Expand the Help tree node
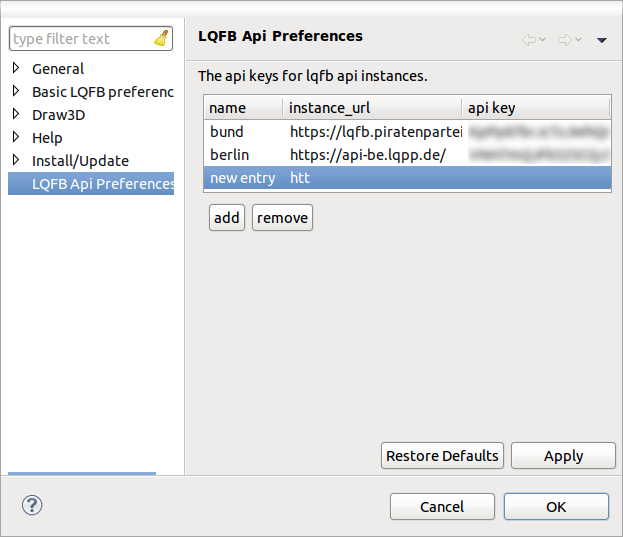623x537 pixels. (x=16, y=138)
